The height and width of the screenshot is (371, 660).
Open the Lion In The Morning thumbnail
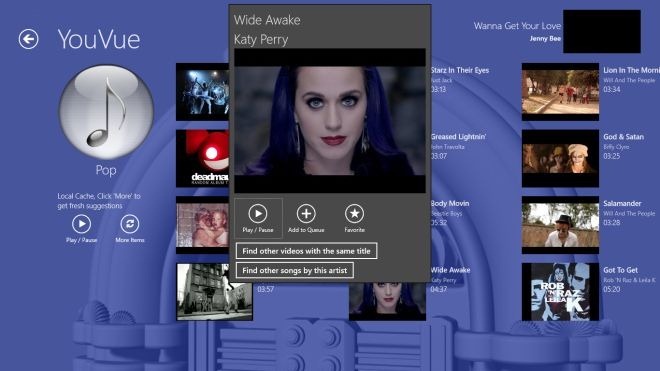560,92
